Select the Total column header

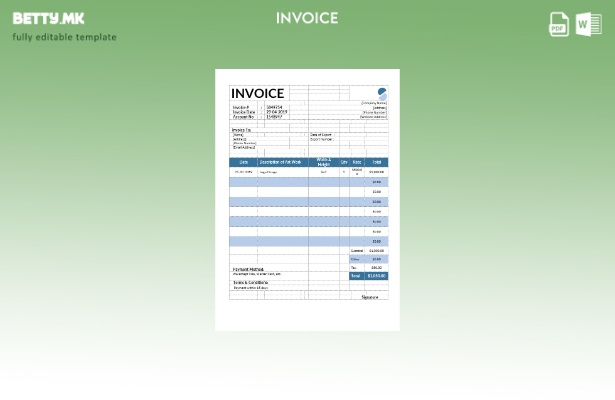(377, 162)
